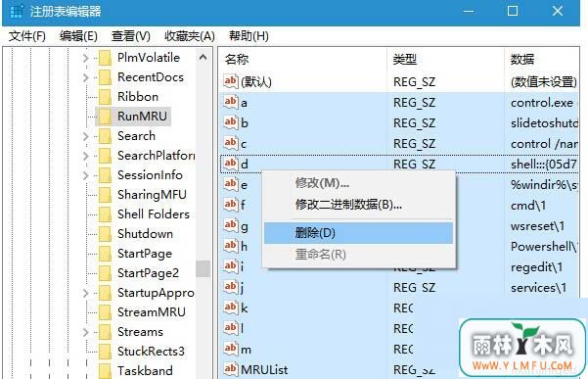Viewport: 588px width, 379px height.
Task: Click string icon of value k
Action: pos(231,308)
